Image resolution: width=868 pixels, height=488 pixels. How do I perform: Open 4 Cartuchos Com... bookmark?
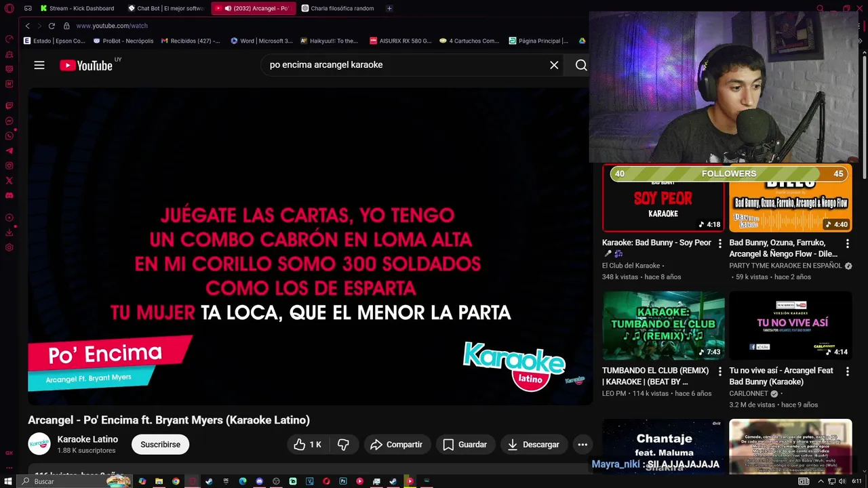tap(469, 41)
